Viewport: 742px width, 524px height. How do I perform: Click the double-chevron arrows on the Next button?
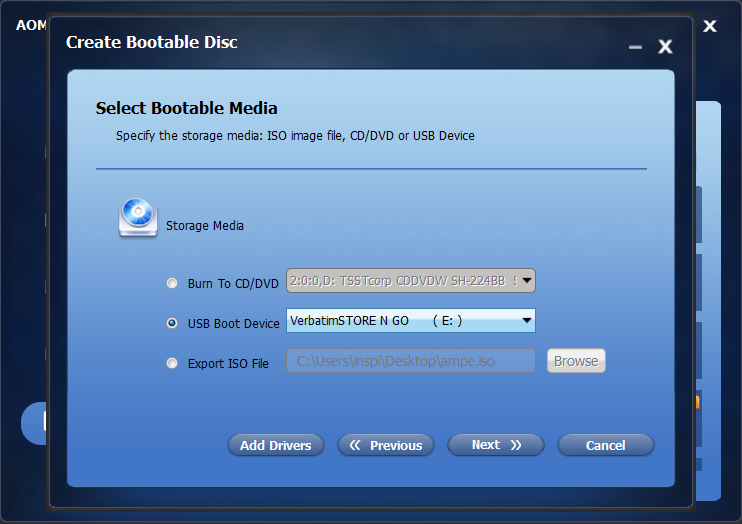pos(516,445)
